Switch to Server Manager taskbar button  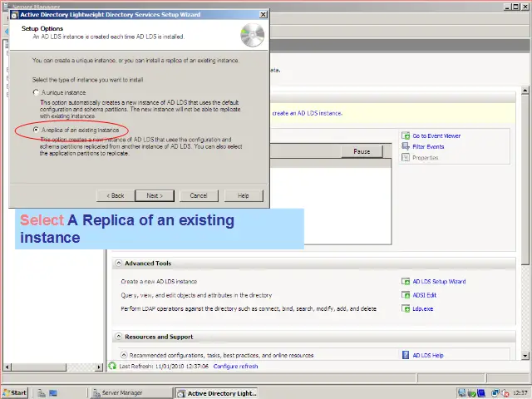click(x=131, y=393)
